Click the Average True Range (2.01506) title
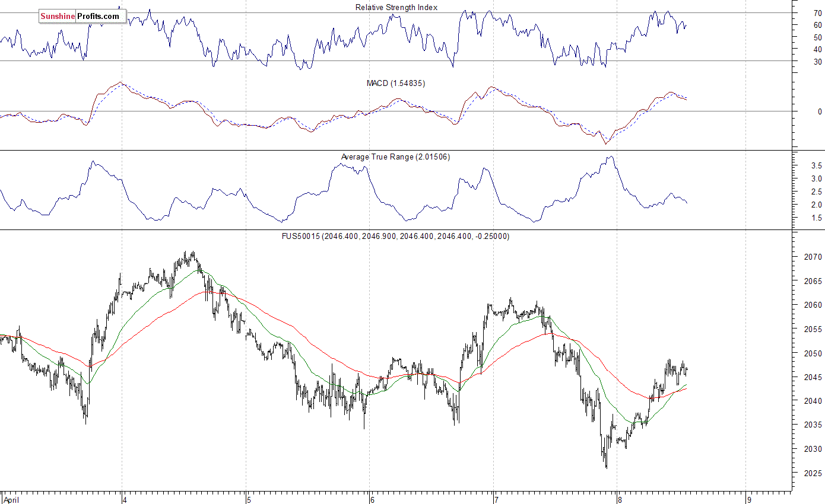 [395, 157]
